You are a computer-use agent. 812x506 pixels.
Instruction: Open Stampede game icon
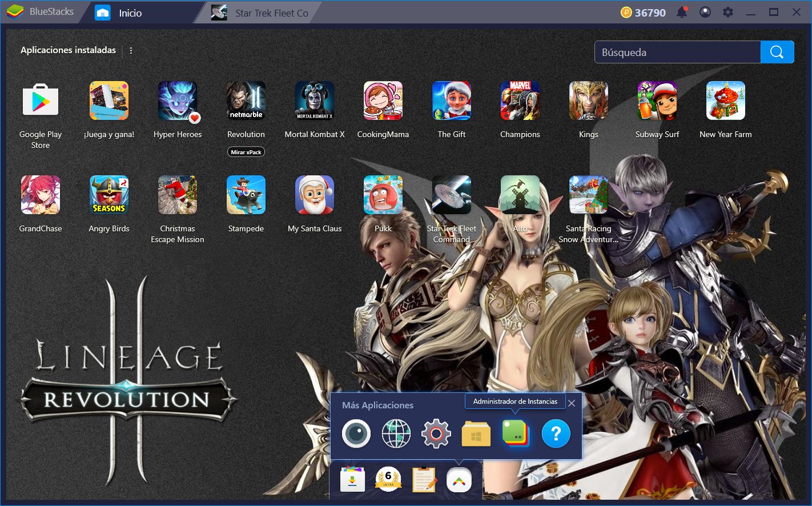[x=246, y=195]
